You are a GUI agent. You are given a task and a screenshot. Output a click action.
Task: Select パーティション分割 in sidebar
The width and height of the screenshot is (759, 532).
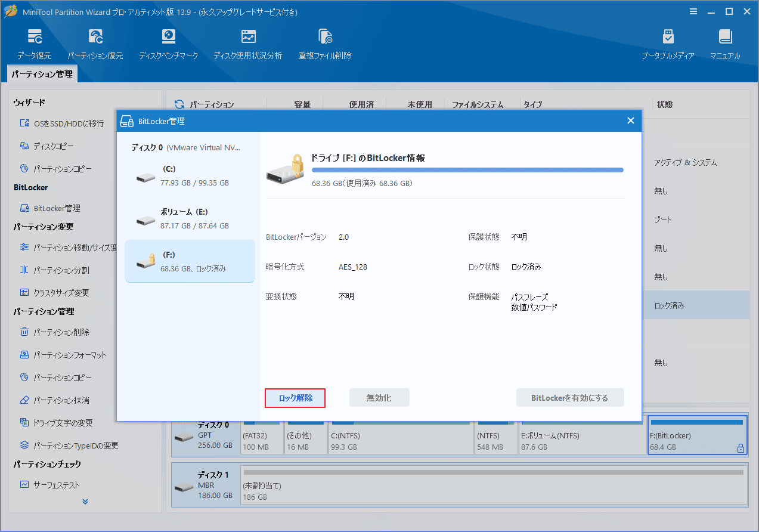point(55,270)
